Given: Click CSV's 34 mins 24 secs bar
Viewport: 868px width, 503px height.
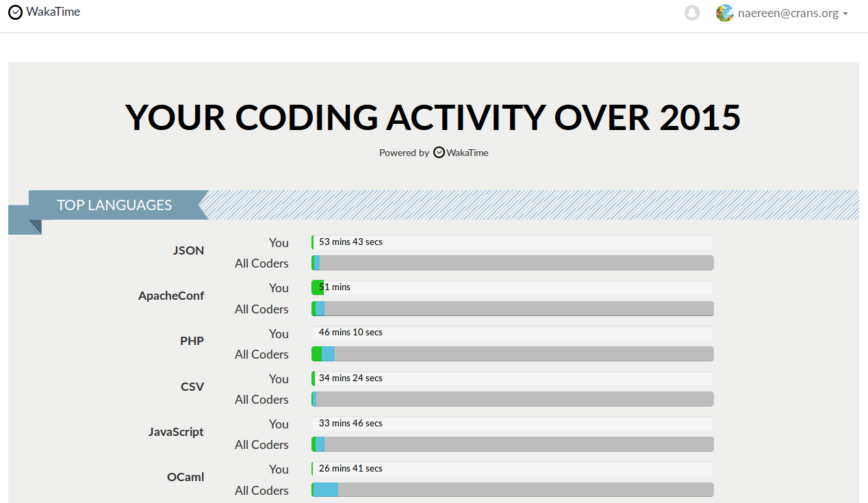Looking at the screenshot, I should click(512, 378).
